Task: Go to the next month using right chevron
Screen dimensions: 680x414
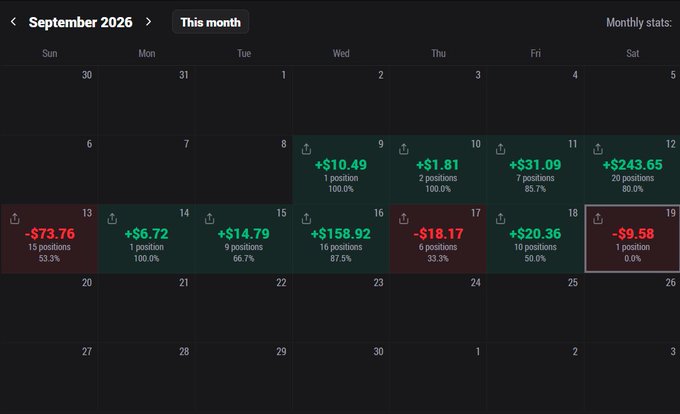Action: click(148, 22)
